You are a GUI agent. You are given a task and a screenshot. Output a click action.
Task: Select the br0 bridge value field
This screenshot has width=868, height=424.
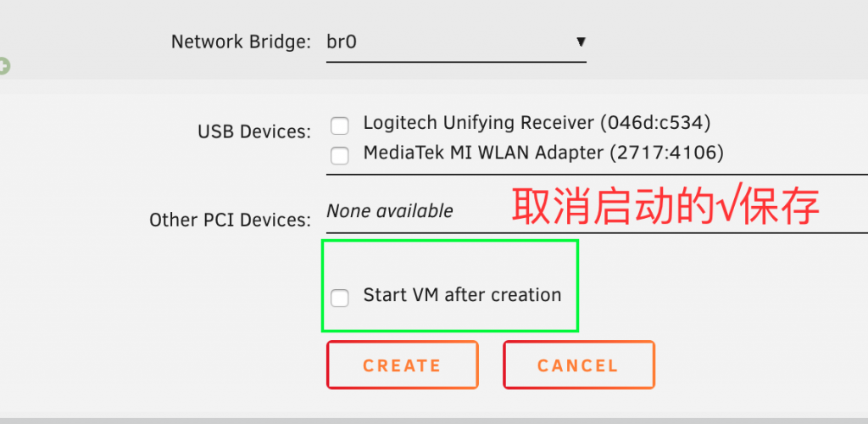456,42
